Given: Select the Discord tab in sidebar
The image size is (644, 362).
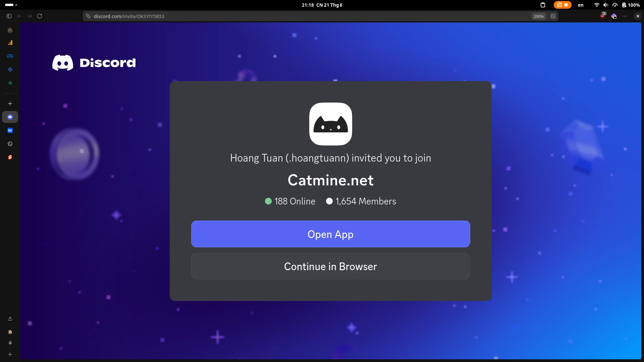Looking at the screenshot, I should click(10, 117).
